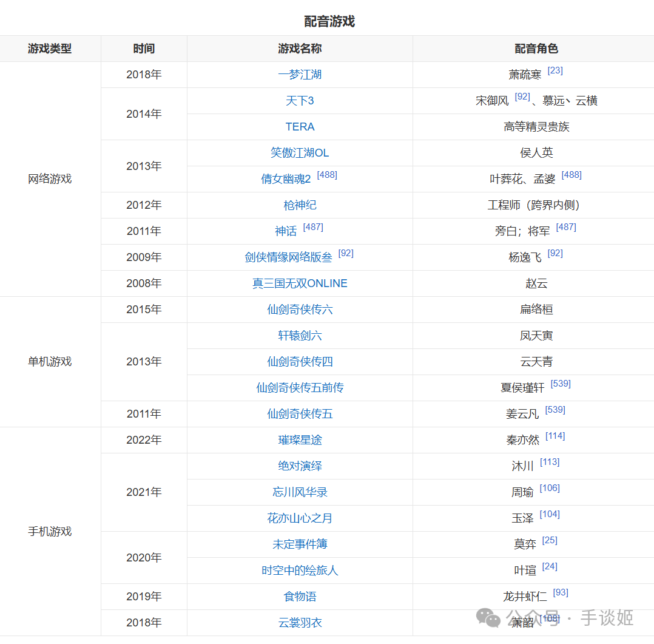The width and height of the screenshot is (654, 644).
Task: Click citation [93] beside 龙井虾仁
Action: (x=561, y=592)
